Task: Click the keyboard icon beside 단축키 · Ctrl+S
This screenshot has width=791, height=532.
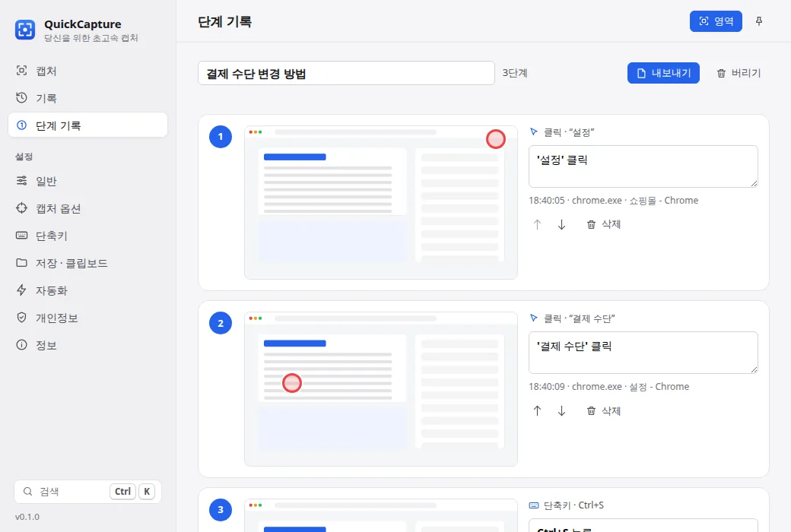Action: point(534,505)
